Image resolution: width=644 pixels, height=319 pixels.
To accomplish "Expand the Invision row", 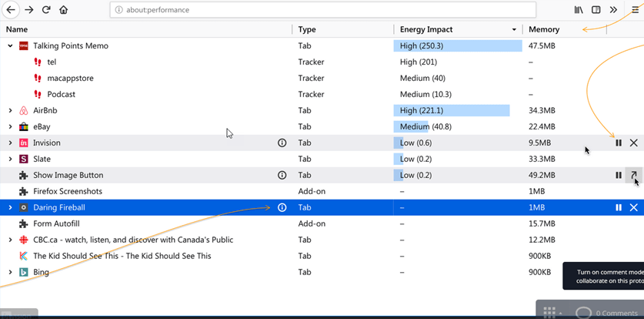I will pyautogui.click(x=11, y=143).
